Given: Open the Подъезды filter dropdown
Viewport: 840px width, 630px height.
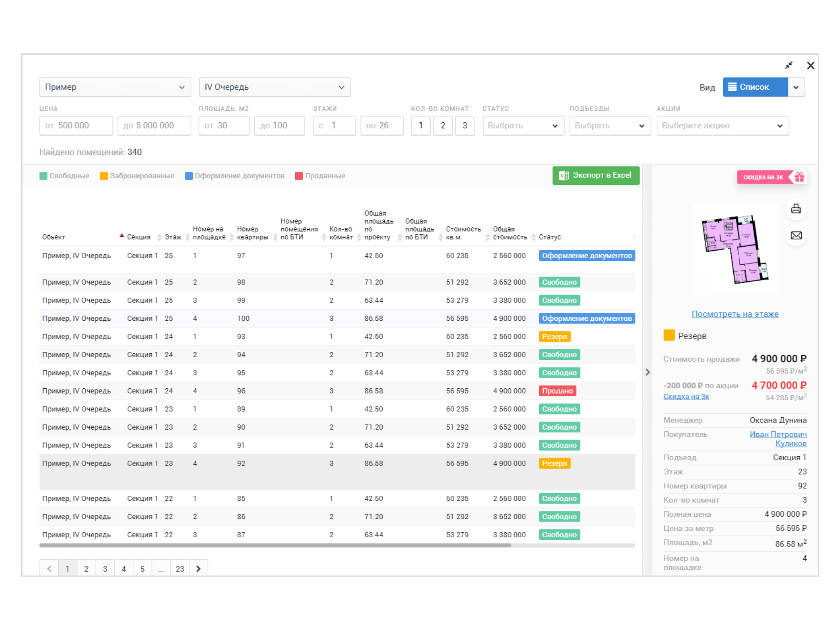Looking at the screenshot, I should [610, 126].
